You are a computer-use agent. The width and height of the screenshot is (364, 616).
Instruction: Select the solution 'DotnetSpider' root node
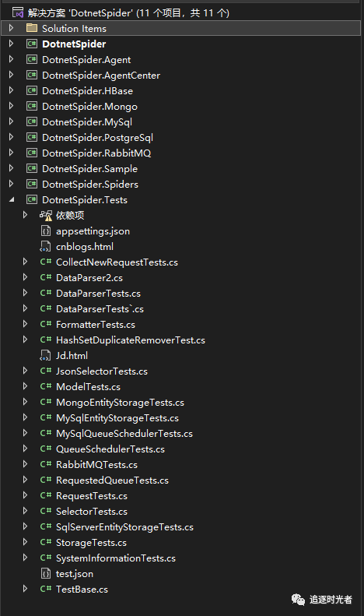click(x=128, y=13)
